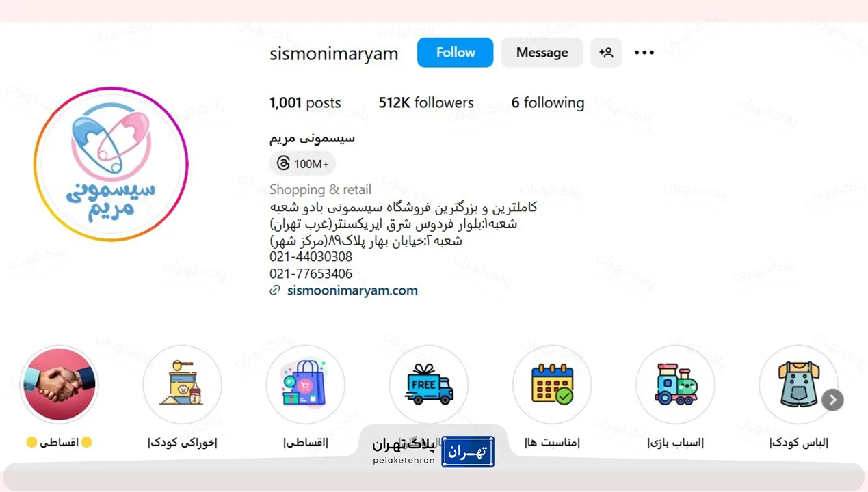868x492 pixels.
Task: Open the baby food highlight icon
Action: [182, 385]
